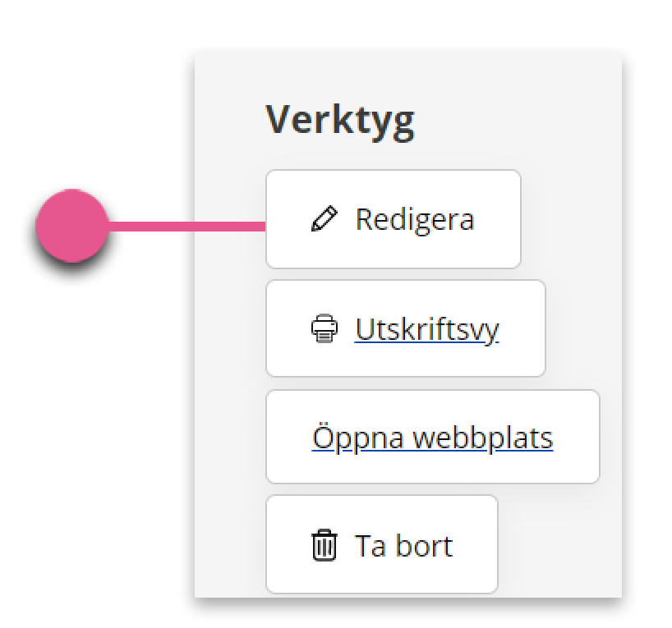Click the bin icon before Ta bort
Viewport: 672px width, 628px height.
point(324,545)
